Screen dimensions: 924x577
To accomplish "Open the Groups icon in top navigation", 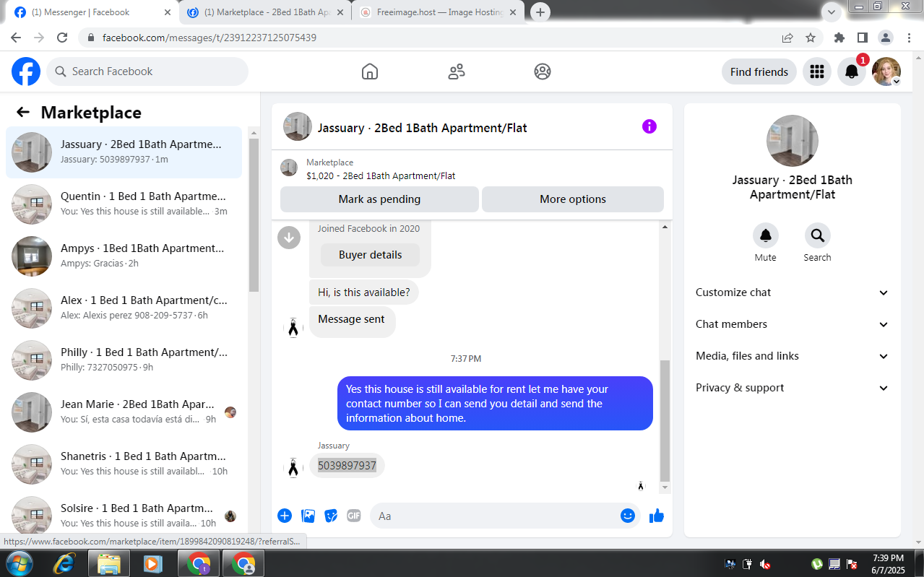I will click(543, 71).
